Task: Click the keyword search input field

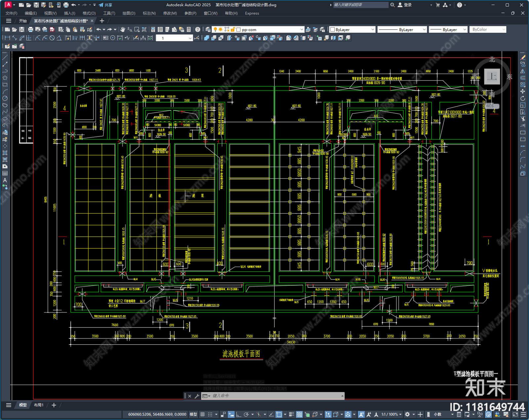Action: tap(360, 5)
